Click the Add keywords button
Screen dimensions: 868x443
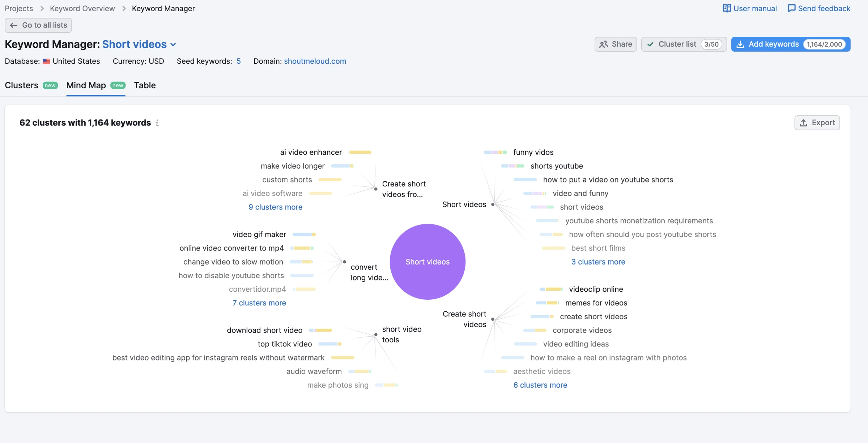791,44
